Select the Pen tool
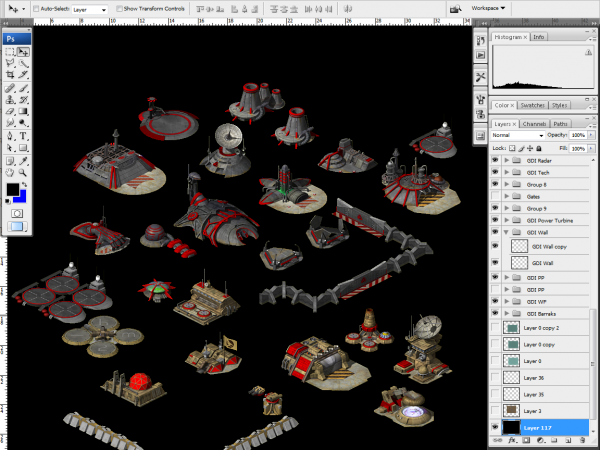This screenshot has width=600, height=450. pyautogui.click(x=10, y=136)
